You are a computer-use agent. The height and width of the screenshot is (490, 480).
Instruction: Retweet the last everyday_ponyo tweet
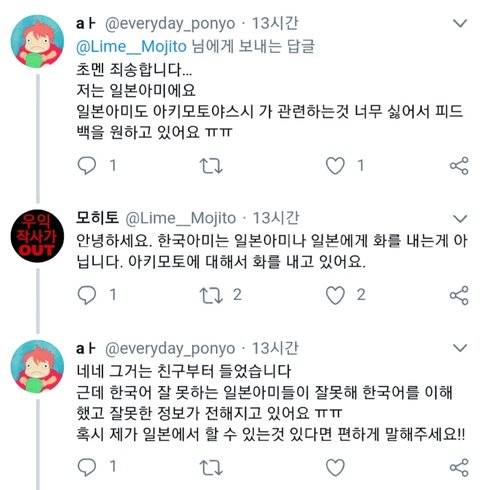[211, 467]
